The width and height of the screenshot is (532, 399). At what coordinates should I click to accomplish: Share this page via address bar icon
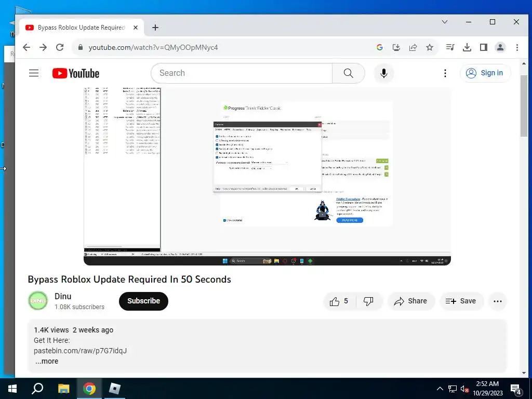click(x=413, y=47)
